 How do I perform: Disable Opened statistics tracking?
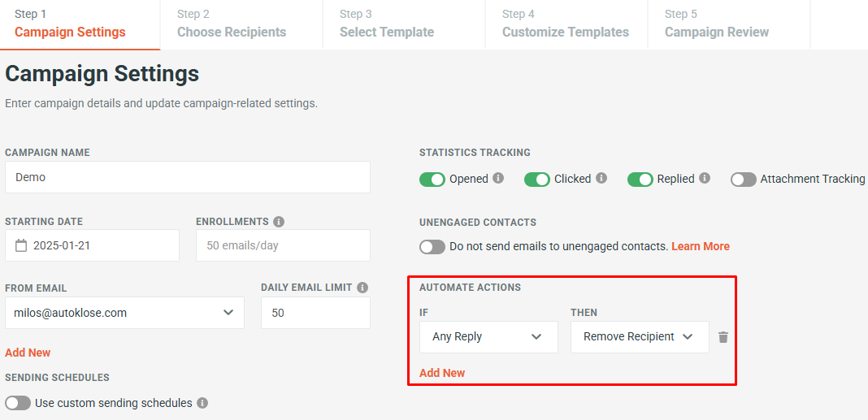(x=432, y=180)
